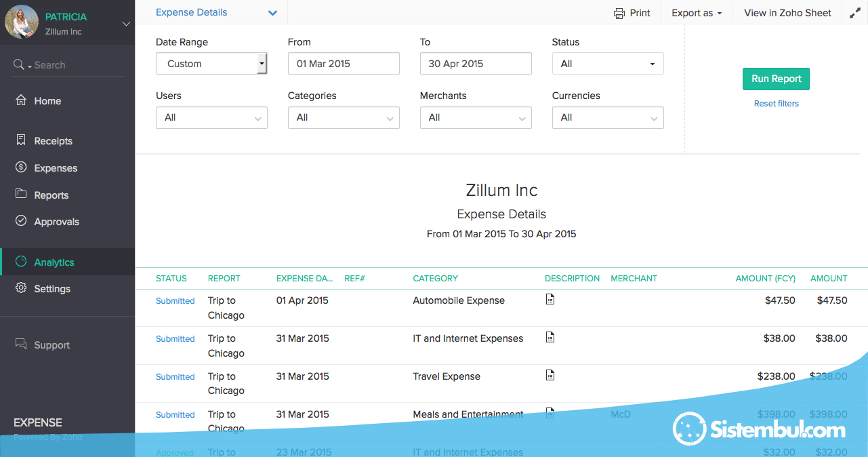The image size is (868, 457).
Task: Click the Support chat icon
Action: [21, 344]
